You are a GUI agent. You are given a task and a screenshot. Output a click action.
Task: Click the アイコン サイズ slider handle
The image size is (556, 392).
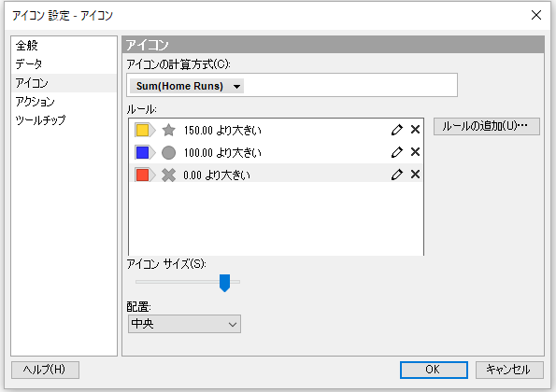tap(225, 283)
